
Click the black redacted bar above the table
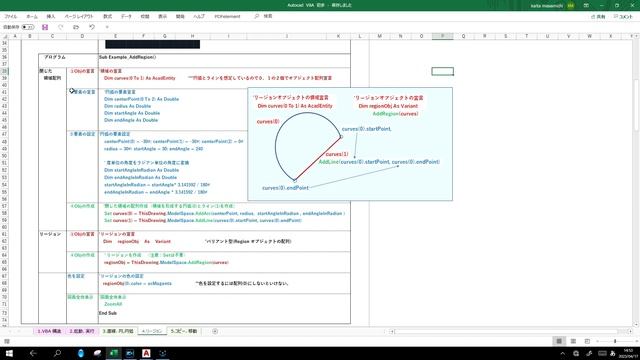coord(152,44)
